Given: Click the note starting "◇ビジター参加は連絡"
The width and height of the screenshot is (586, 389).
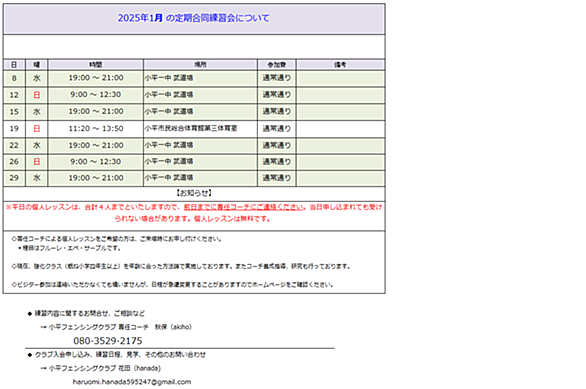Looking at the screenshot, I should pyautogui.click(x=172, y=285).
